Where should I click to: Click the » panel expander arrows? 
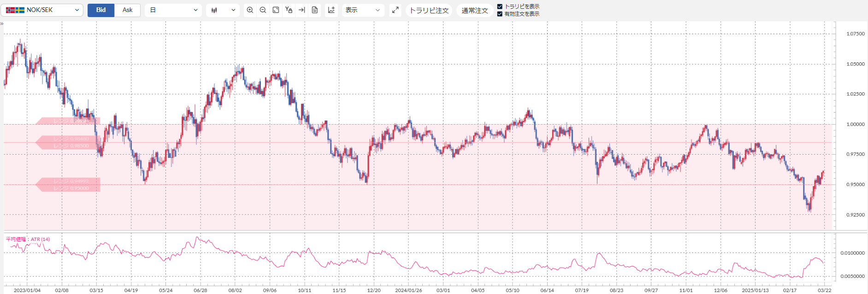coord(2,24)
